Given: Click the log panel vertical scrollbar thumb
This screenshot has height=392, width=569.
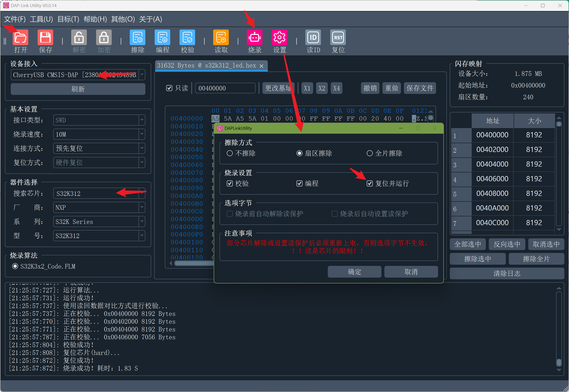Looking at the screenshot, I should click(x=559, y=362).
